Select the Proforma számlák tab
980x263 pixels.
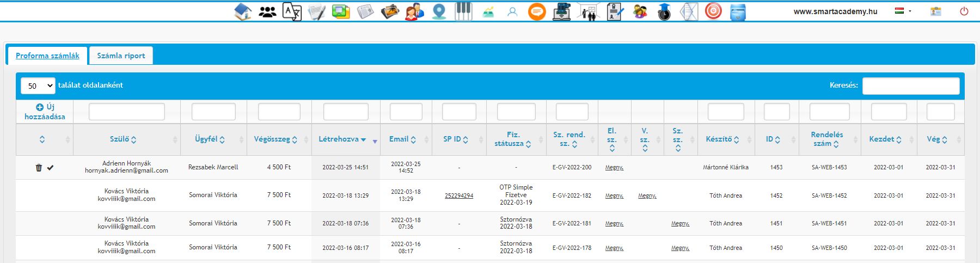click(x=47, y=56)
